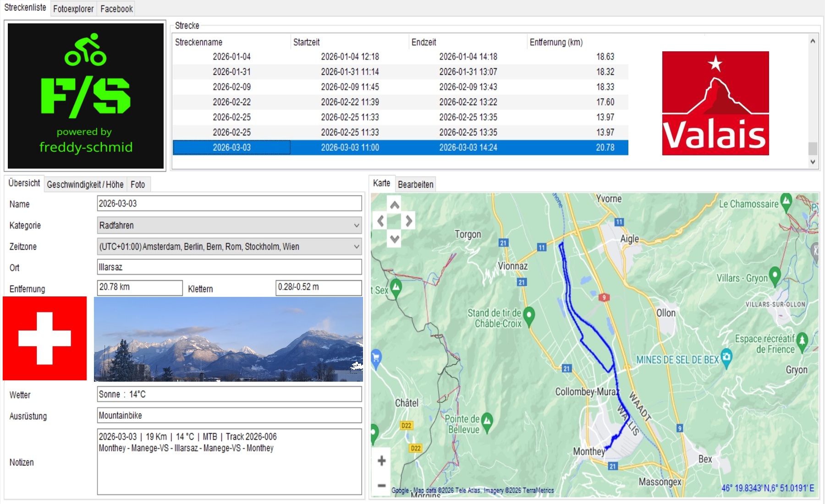Image resolution: width=825 pixels, height=504 pixels.
Task: Pan the map up with arrow
Action: pos(395,205)
